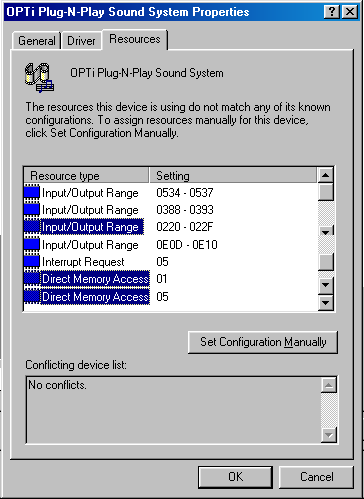Select the Input/Output Range label with setting 0388 - 0393
Viewport: 364px width, 499px height.
[90, 210]
